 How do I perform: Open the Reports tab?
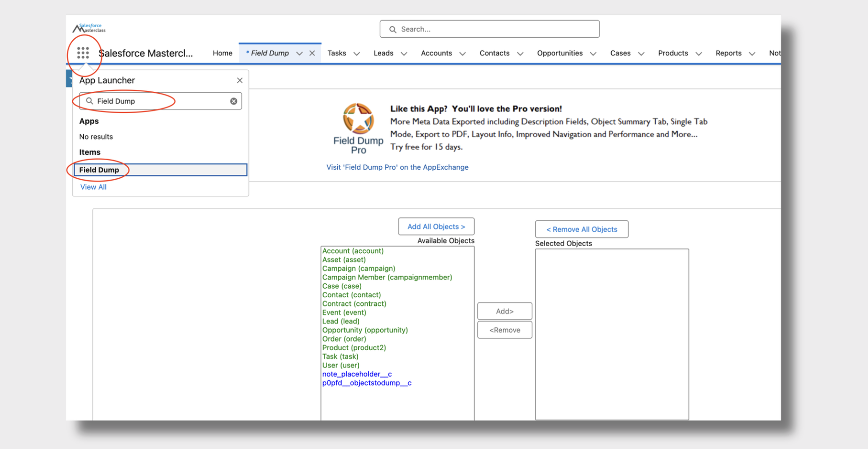pyautogui.click(x=729, y=53)
